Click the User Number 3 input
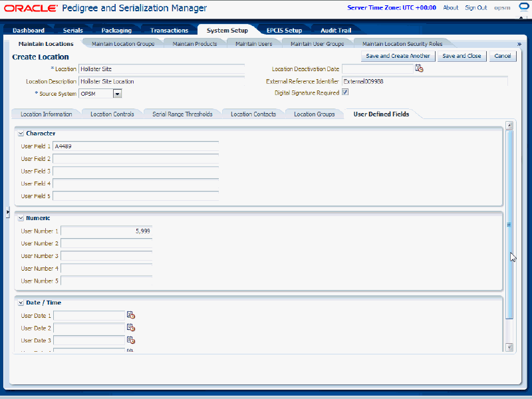This screenshot has height=399, width=532. coord(106,256)
